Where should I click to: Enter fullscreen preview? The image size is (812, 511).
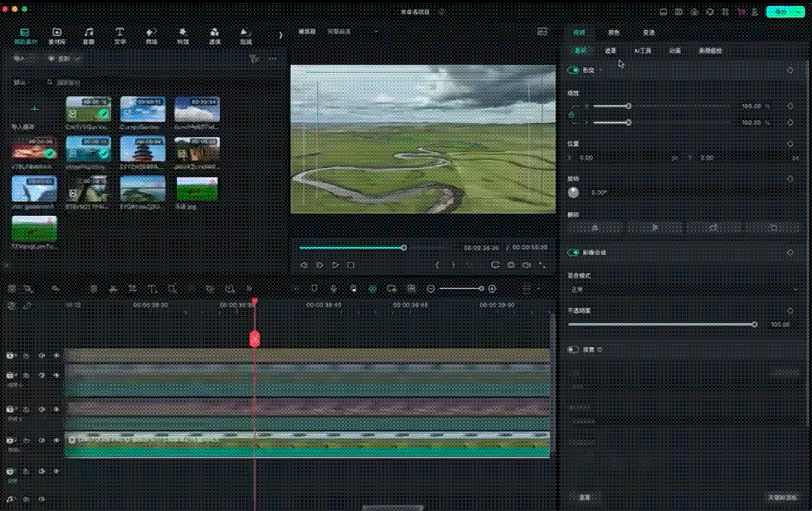point(542,265)
